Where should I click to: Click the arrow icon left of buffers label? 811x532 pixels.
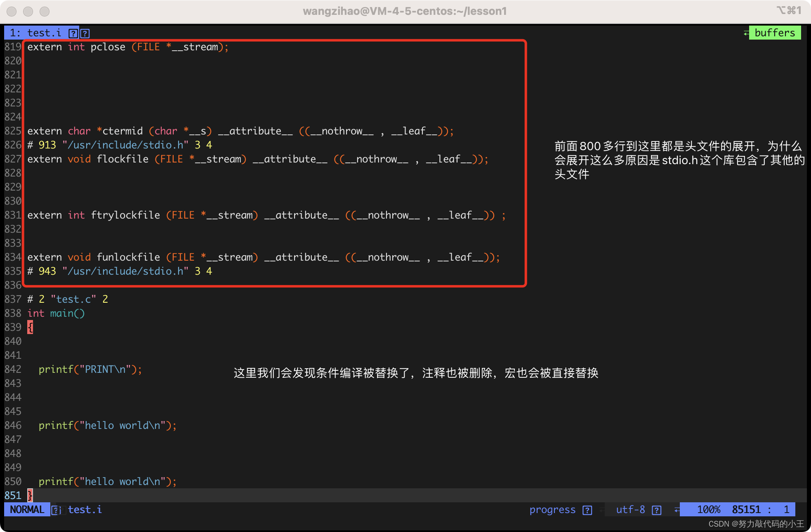[746, 33]
